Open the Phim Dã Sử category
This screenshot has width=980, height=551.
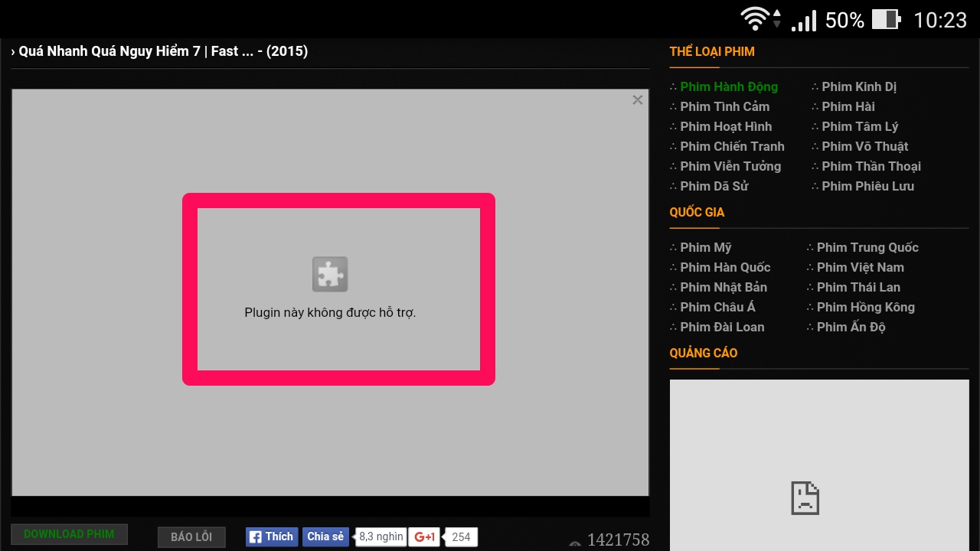click(714, 186)
